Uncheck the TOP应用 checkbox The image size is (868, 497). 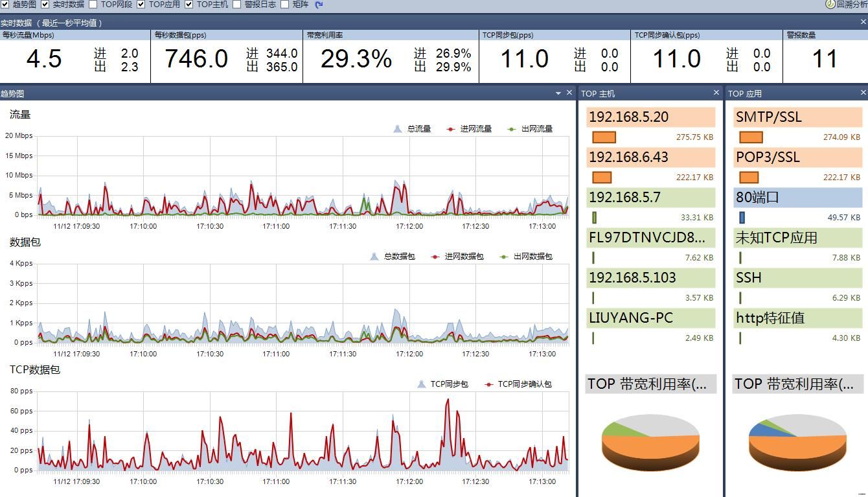(x=141, y=5)
